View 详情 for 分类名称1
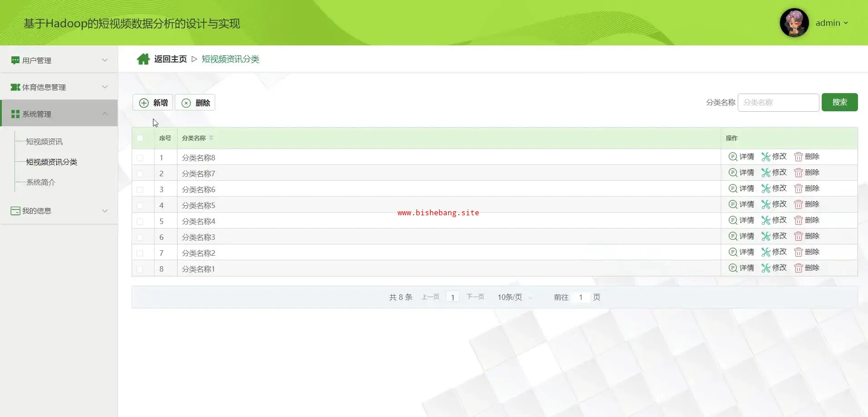Screen dimensions: 868x417 (x=741, y=268)
